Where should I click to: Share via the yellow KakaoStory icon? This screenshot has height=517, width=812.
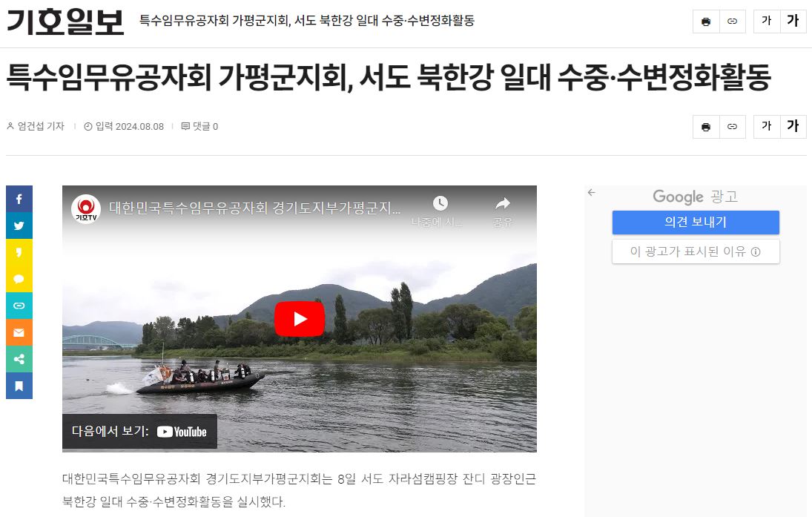pyautogui.click(x=19, y=252)
